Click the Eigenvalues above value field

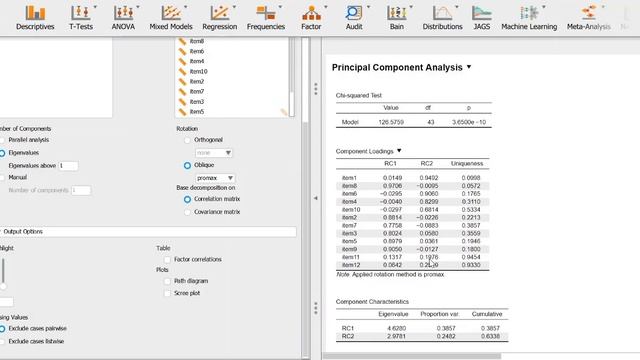point(68,166)
